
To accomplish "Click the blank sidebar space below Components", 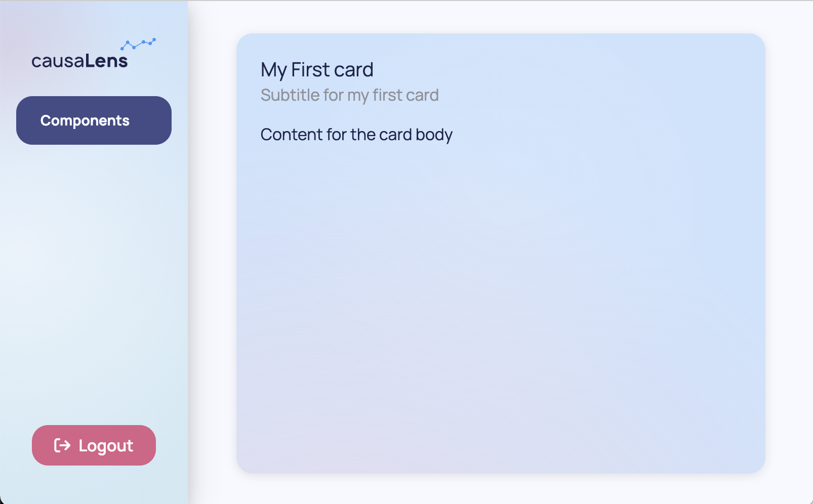I will coord(94,278).
